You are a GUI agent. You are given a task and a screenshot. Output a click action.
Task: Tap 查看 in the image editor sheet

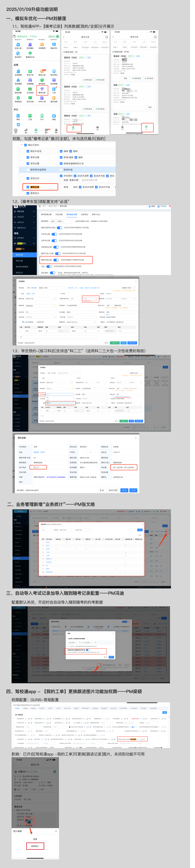[35, 839]
